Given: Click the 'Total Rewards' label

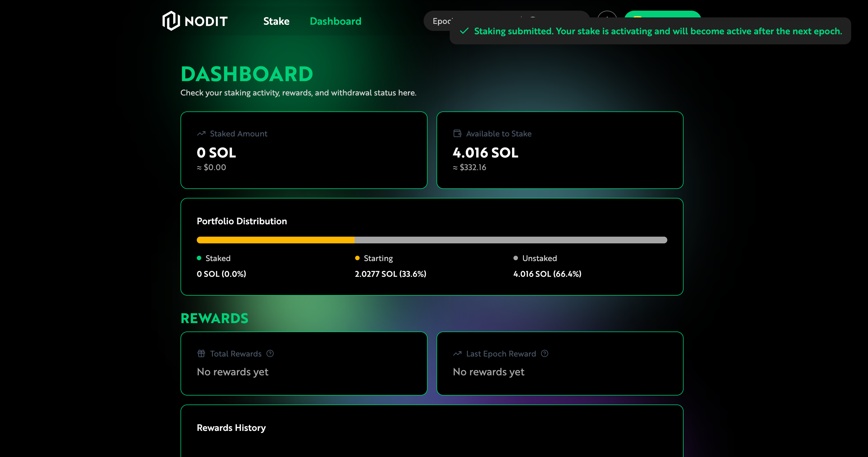Looking at the screenshot, I should click(236, 353).
